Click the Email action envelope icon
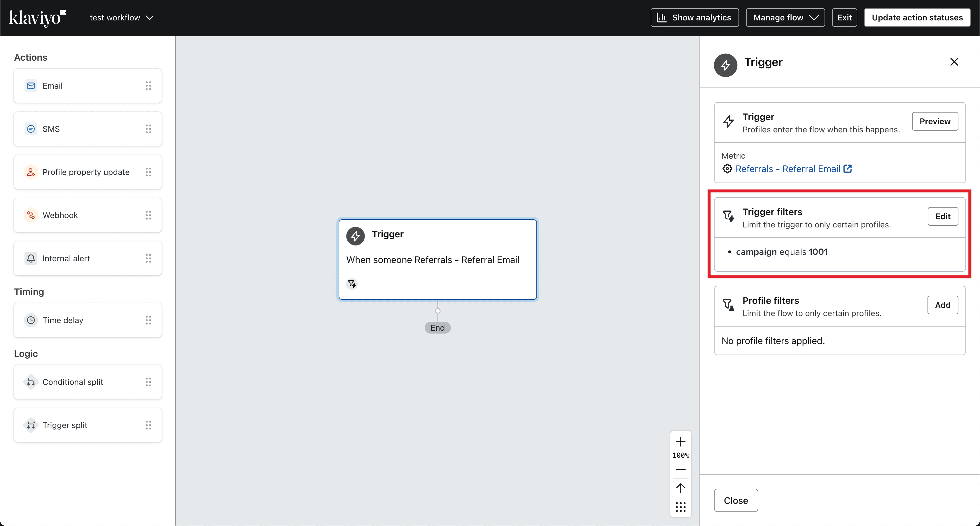Screen dimensions: 980x526 31,85
